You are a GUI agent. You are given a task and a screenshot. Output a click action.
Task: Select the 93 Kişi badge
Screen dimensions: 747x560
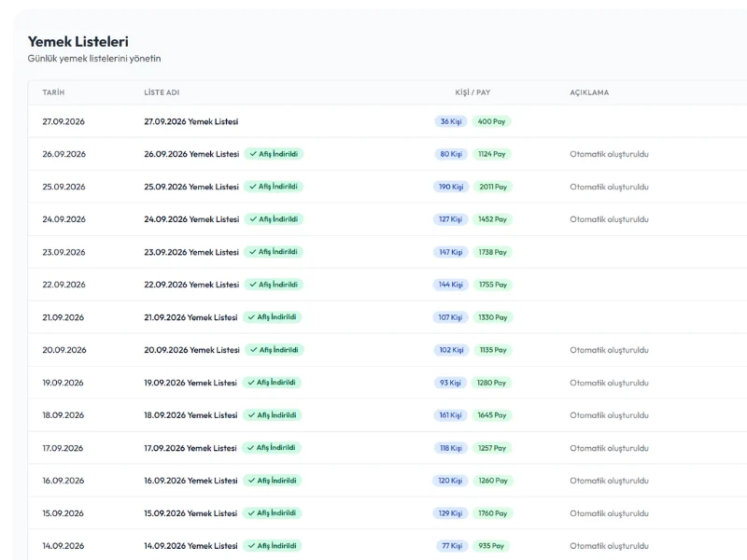(450, 383)
